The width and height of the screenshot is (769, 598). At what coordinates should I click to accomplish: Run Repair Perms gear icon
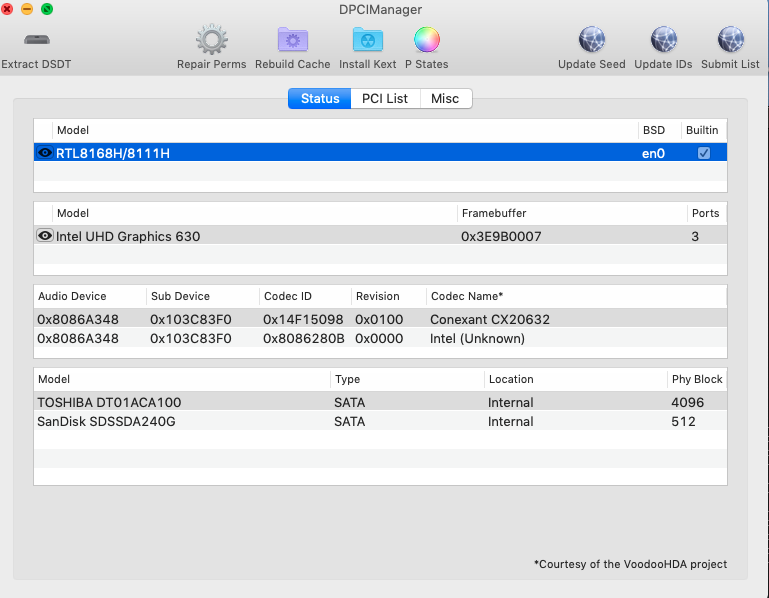(x=211, y=39)
